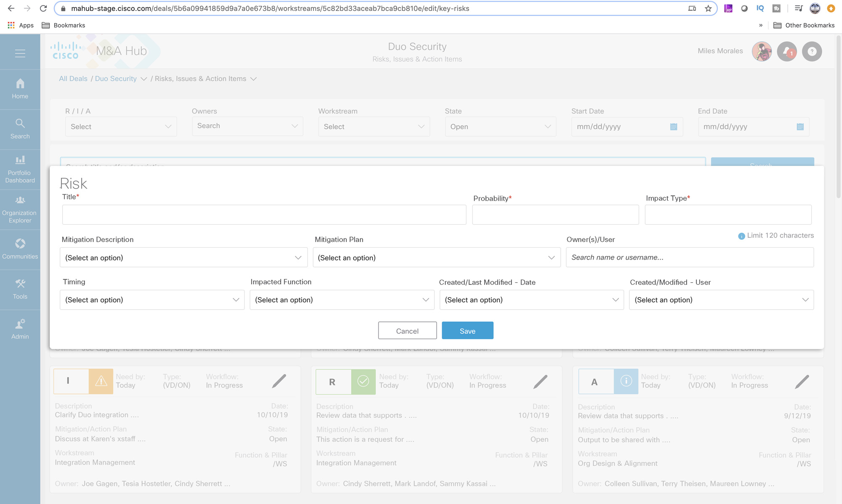Click the Owner(s)/User search name field

tap(690, 257)
